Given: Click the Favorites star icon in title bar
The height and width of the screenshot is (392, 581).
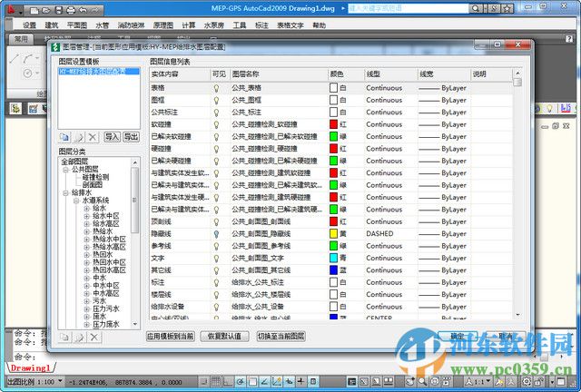Looking at the screenshot, I should click(507, 8).
